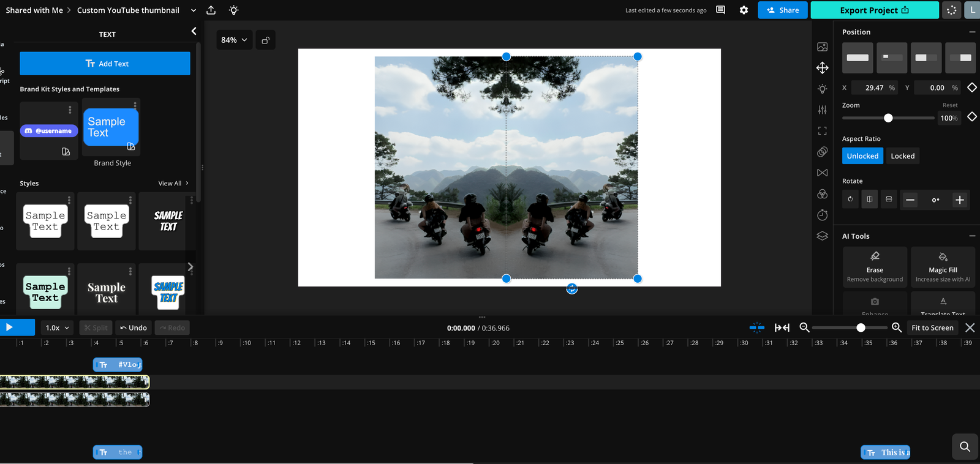Image resolution: width=980 pixels, height=464 pixels.
Task: Click the timeline zoom slider handle
Action: click(x=861, y=328)
